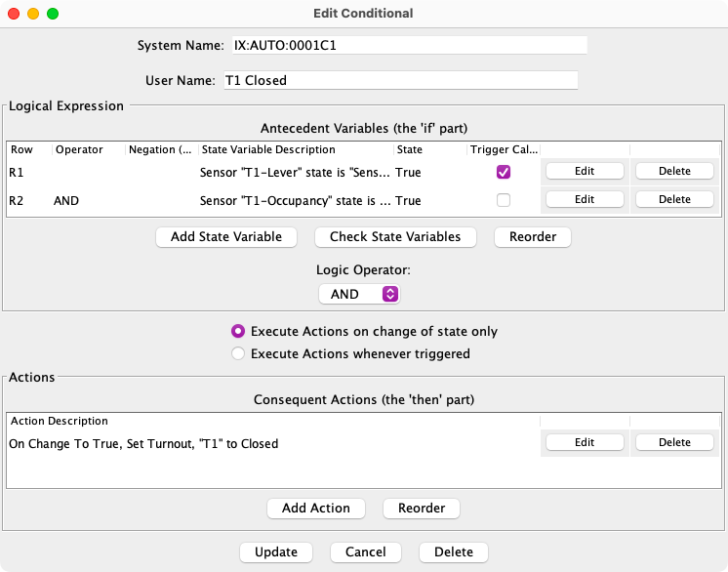Select Execute Actions on change of state only
Screen dimensions: 728x572
coord(238,331)
